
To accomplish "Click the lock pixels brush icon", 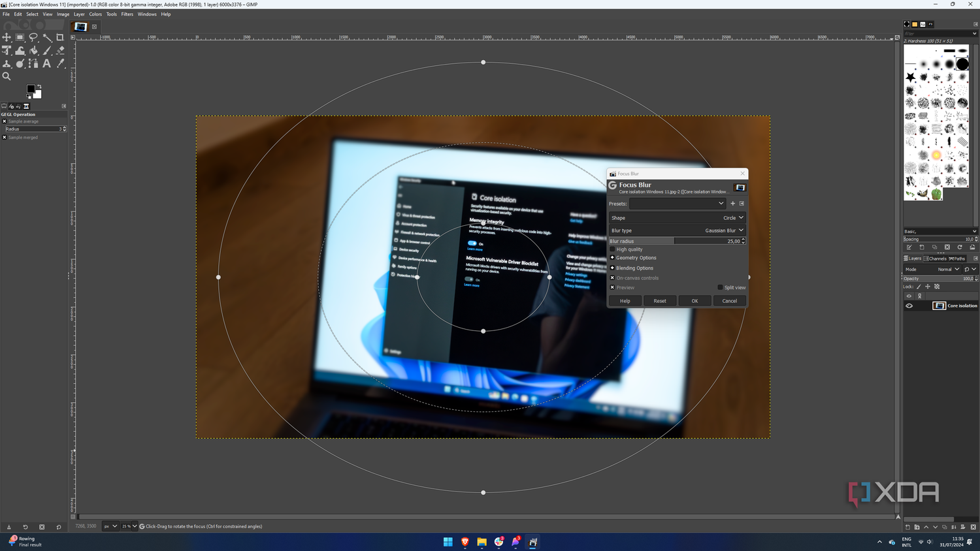I will pos(919,287).
